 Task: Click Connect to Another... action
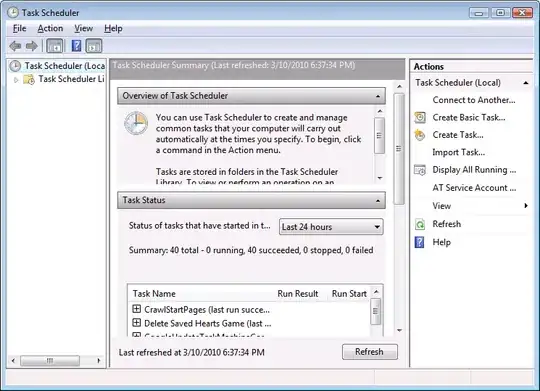(474, 100)
